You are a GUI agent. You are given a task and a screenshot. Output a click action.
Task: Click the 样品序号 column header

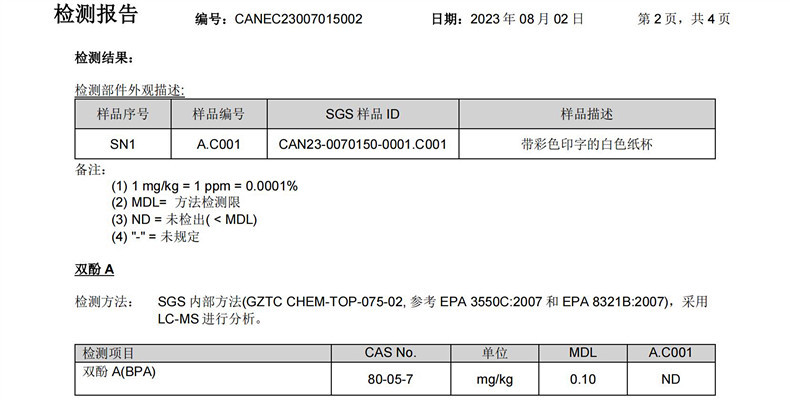click(x=121, y=113)
